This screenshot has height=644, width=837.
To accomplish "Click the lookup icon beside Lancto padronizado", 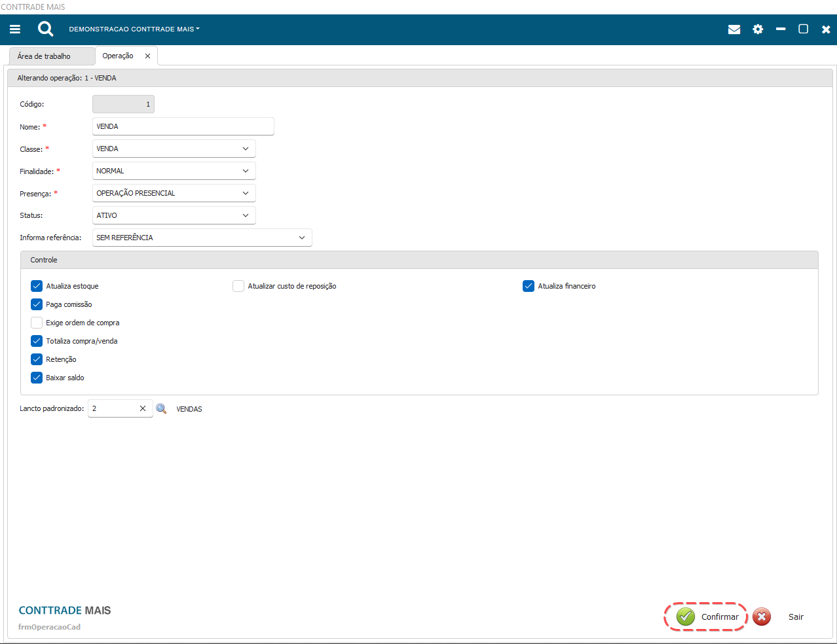I will pyautogui.click(x=161, y=408).
